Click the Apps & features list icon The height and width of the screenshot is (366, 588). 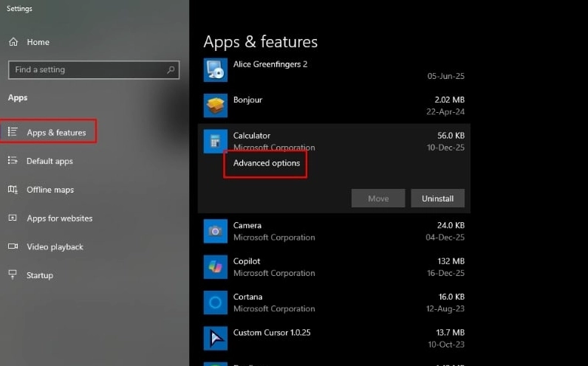tap(13, 132)
